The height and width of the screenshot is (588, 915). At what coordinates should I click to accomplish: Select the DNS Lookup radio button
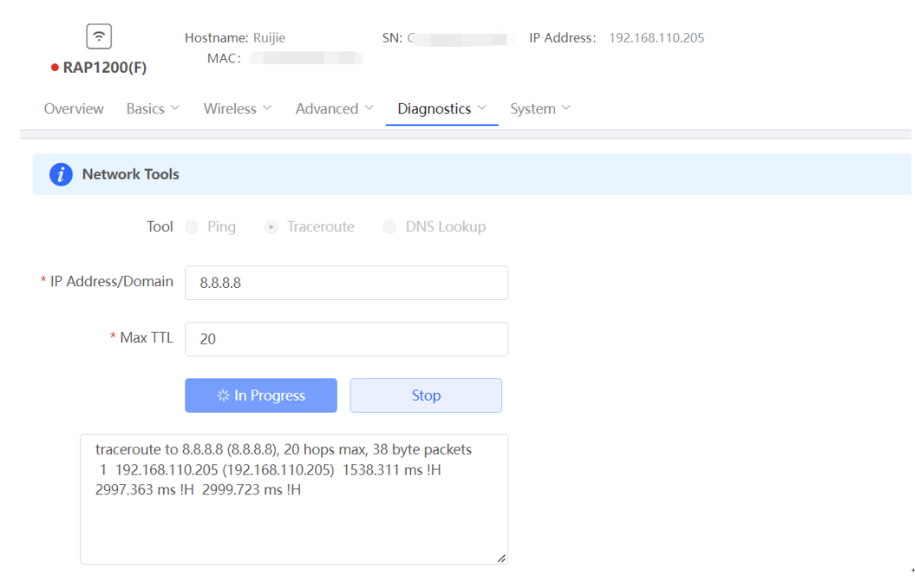click(x=389, y=227)
